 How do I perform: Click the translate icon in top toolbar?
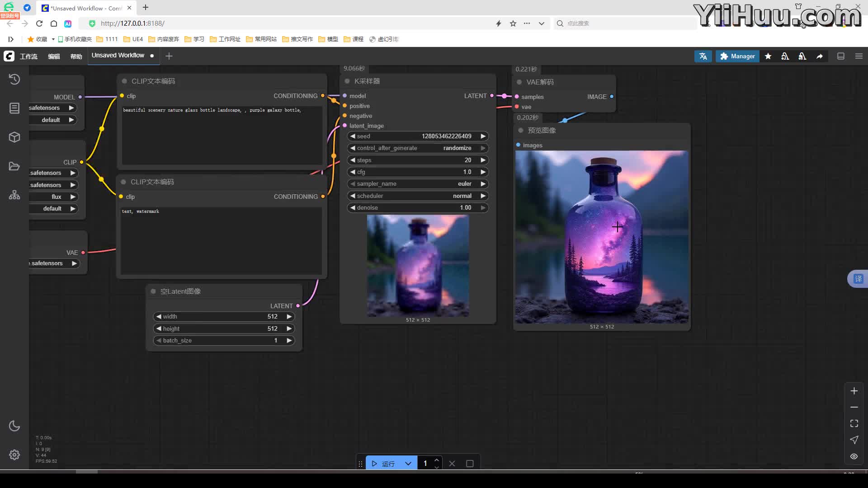click(703, 56)
